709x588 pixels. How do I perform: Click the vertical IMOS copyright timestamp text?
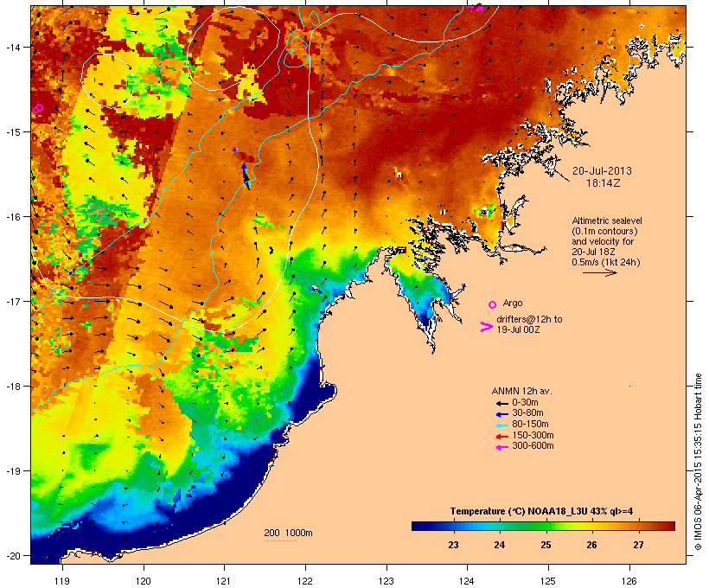(x=698, y=462)
